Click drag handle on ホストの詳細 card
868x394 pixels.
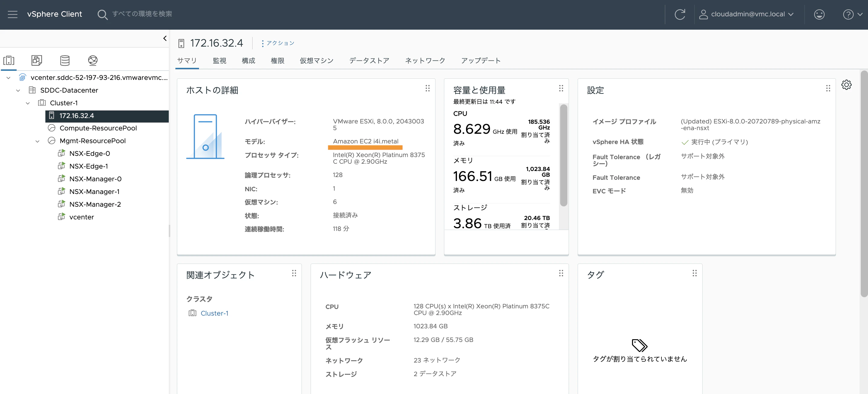coord(427,88)
